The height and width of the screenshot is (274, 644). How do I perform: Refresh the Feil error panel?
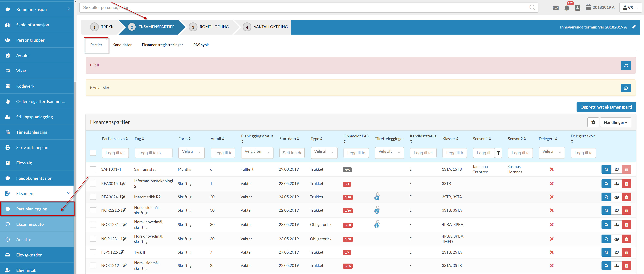626,65
